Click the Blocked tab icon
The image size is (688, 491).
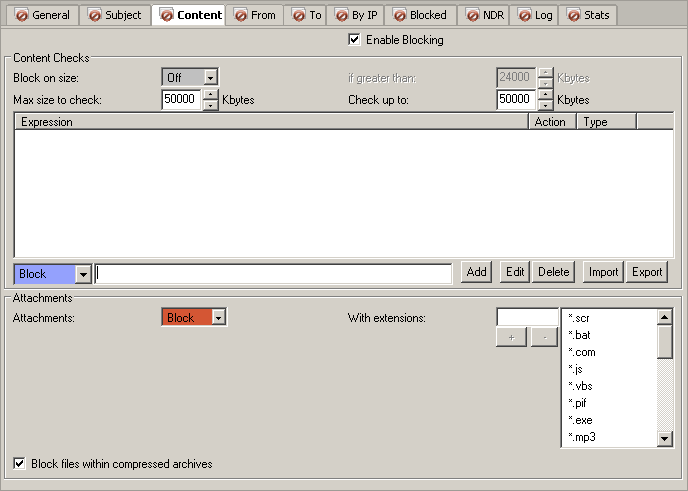pyautogui.click(x=399, y=15)
